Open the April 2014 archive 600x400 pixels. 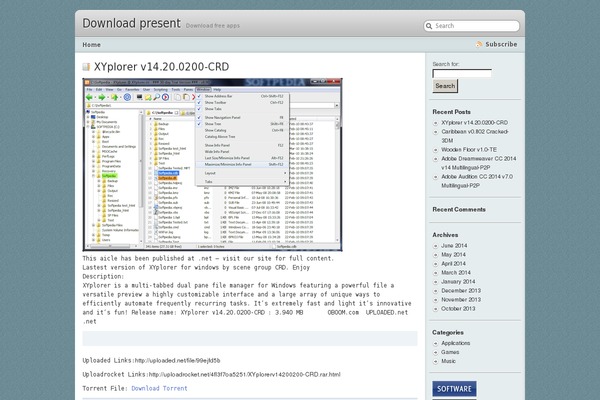453,264
